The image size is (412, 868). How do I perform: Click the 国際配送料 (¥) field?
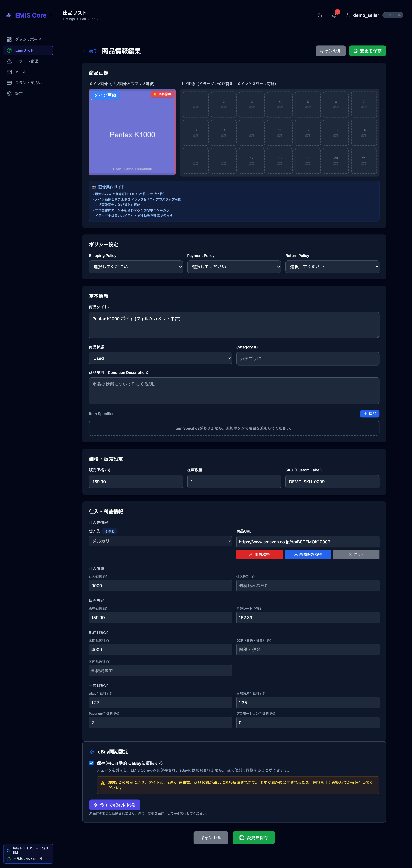pyautogui.click(x=160, y=650)
